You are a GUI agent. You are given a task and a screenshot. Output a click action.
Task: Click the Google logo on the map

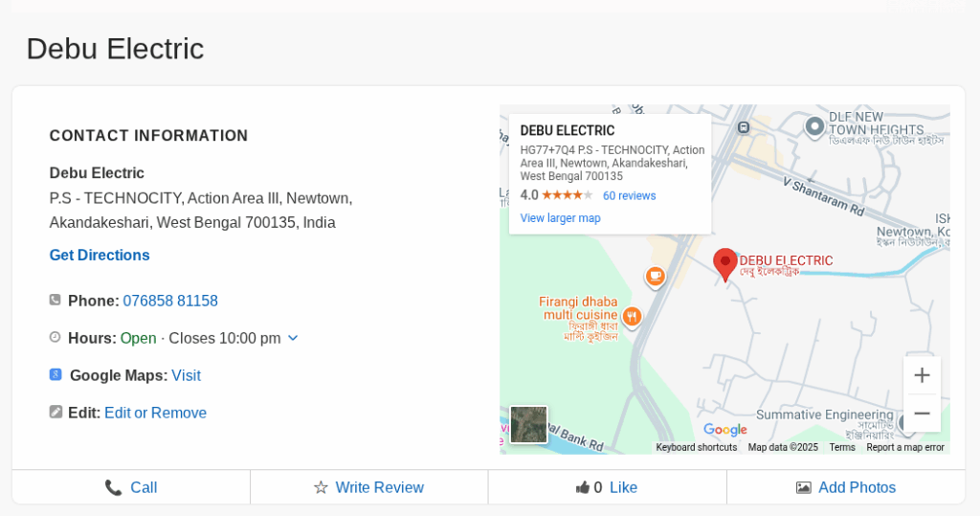pyautogui.click(x=724, y=430)
